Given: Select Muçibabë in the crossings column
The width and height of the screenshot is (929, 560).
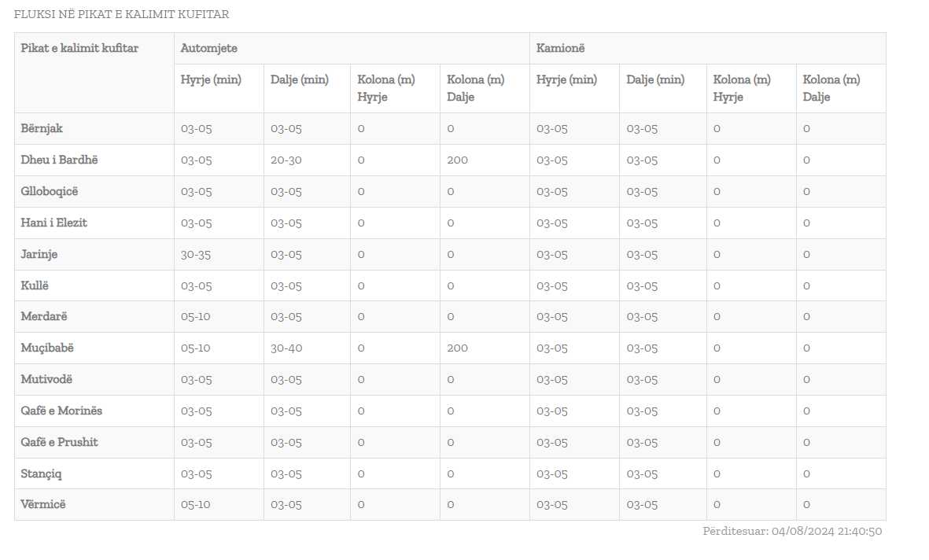Looking at the screenshot, I should coord(47,348).
